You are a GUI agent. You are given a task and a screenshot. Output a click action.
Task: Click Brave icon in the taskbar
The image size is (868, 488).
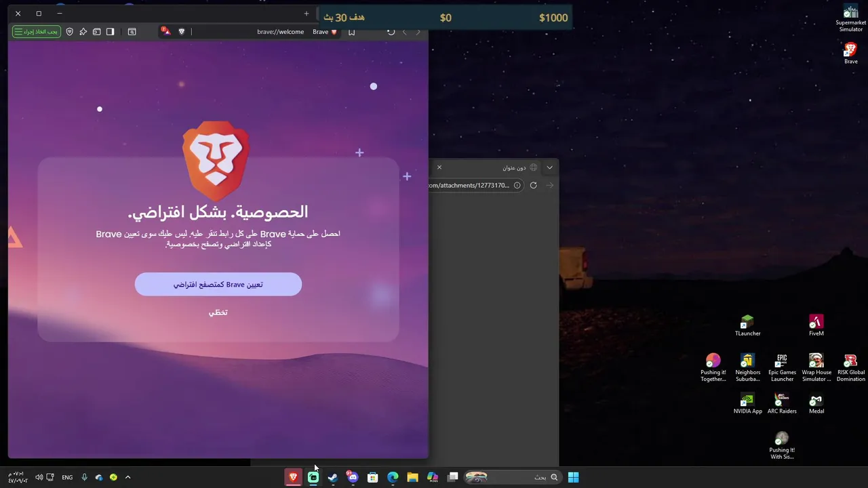click(293, 477)
